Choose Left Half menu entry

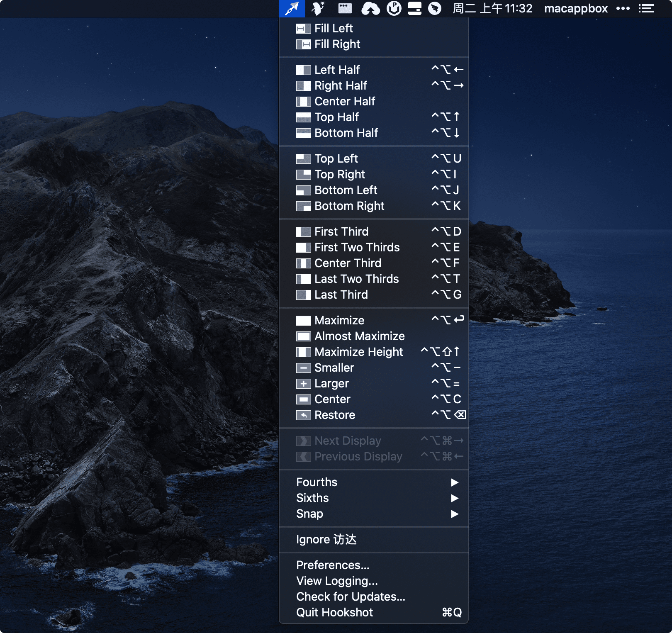click(374, 70)
